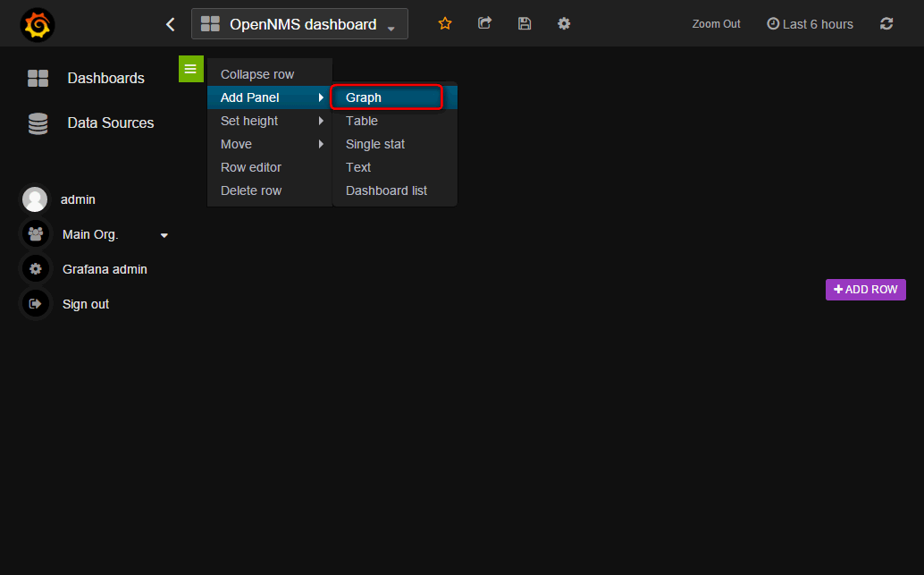The image size is (924, 575).
Task: Choose Table in the Add Panel submenu
Action: point(395,121)
